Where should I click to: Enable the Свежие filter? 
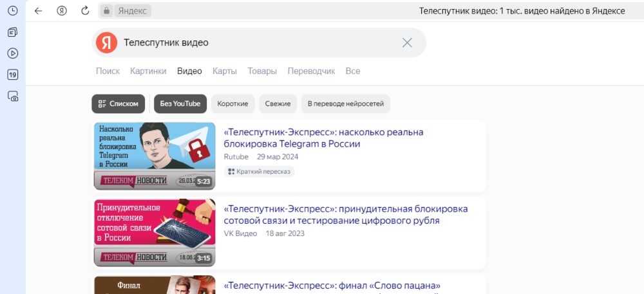[278, 104]
